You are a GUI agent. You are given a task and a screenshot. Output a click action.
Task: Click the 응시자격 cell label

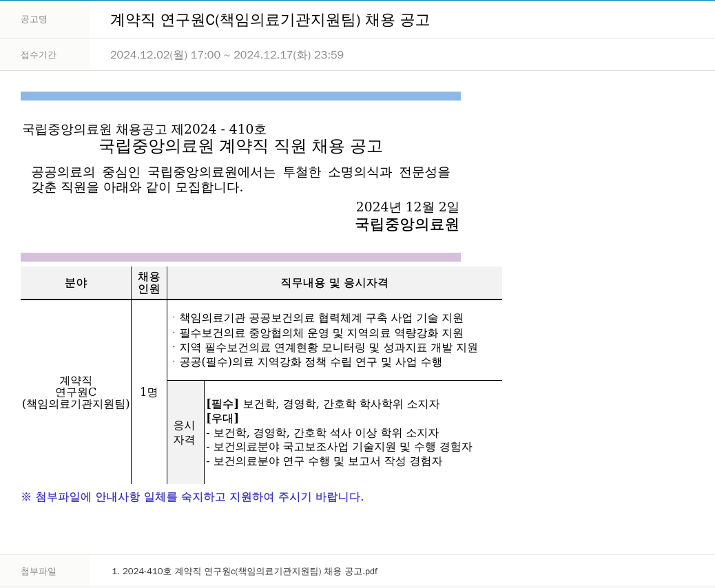pyautogui.click(x=184, y=432)
